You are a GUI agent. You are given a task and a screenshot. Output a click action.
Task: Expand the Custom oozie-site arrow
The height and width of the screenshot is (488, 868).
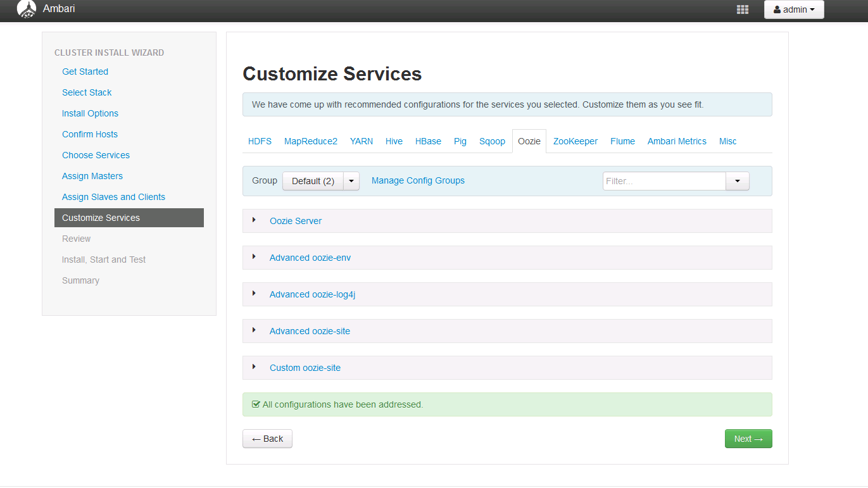(254, 367)
